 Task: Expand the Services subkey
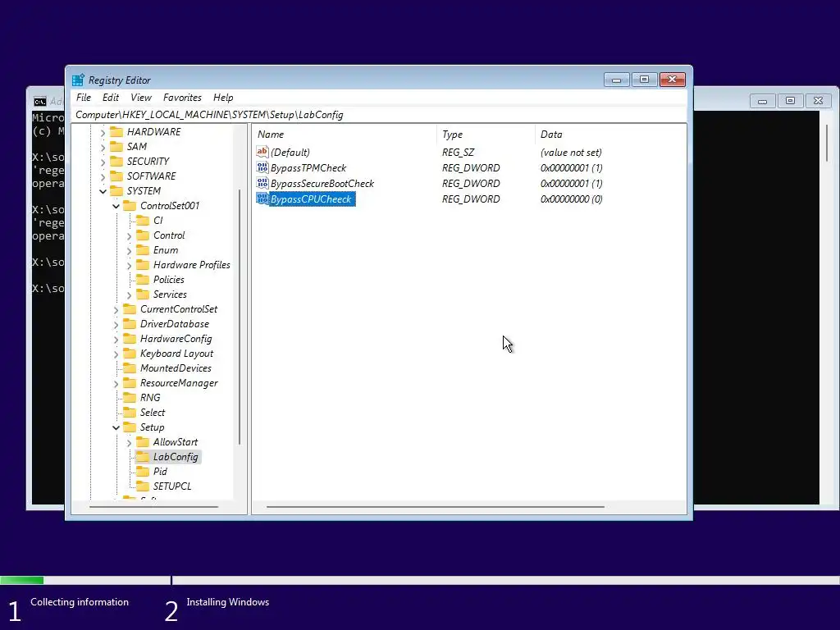click(129, 294)
